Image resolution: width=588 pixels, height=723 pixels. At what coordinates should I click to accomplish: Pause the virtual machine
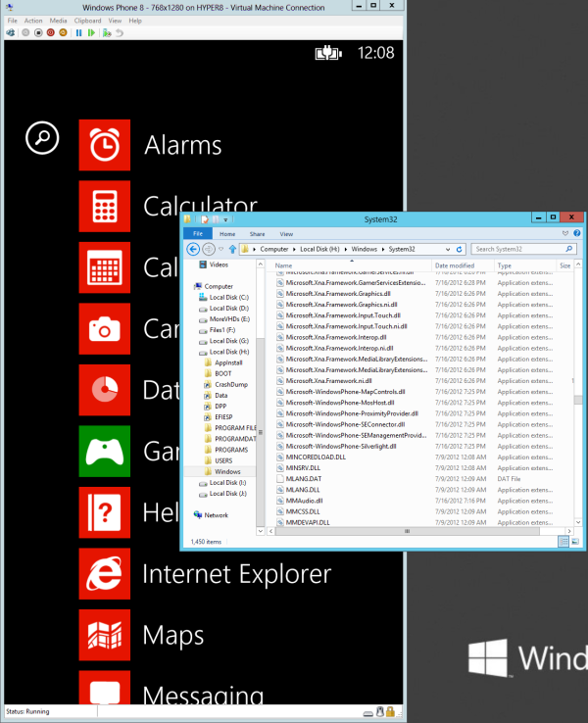[78, 32]
